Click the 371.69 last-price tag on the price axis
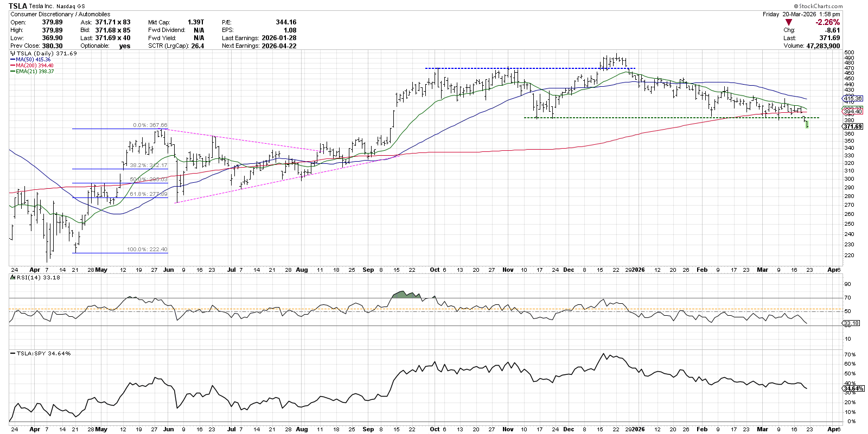This screenshot has width=868, height=434. (x=852, y=126)
